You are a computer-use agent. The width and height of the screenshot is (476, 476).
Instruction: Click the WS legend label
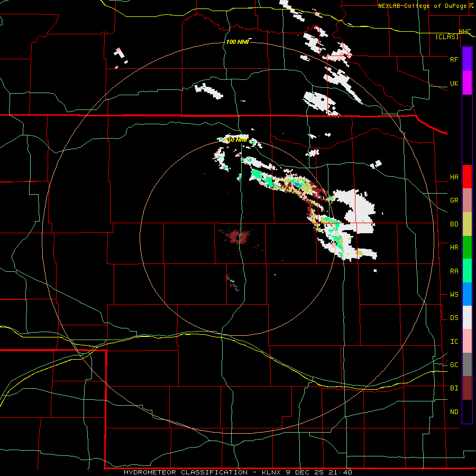(454, 295)
